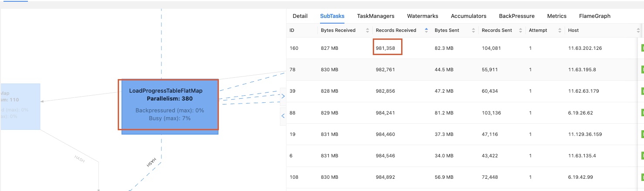Collapse side panel with left chevron
Image resolution: width=644 pixels, height=191 pixels.
tap(283, 116)
